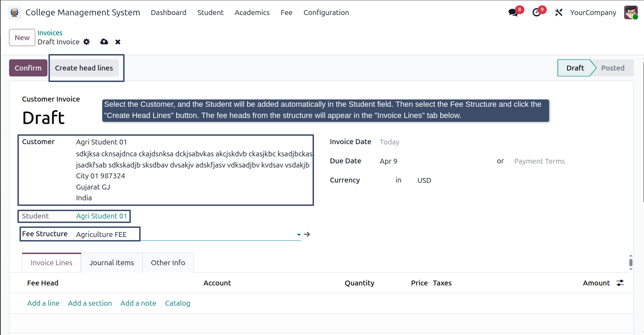Viewport: 644px width, 335px height.
Task: Click the Account column header
Action: pyautogui.click(x=217, y=283)
